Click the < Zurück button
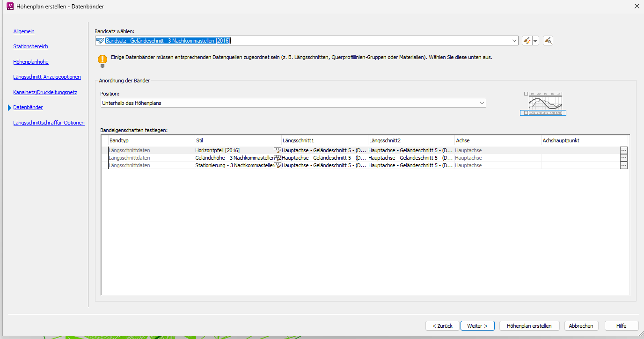The height and width of the screenshot is (339, 644). 442,326
